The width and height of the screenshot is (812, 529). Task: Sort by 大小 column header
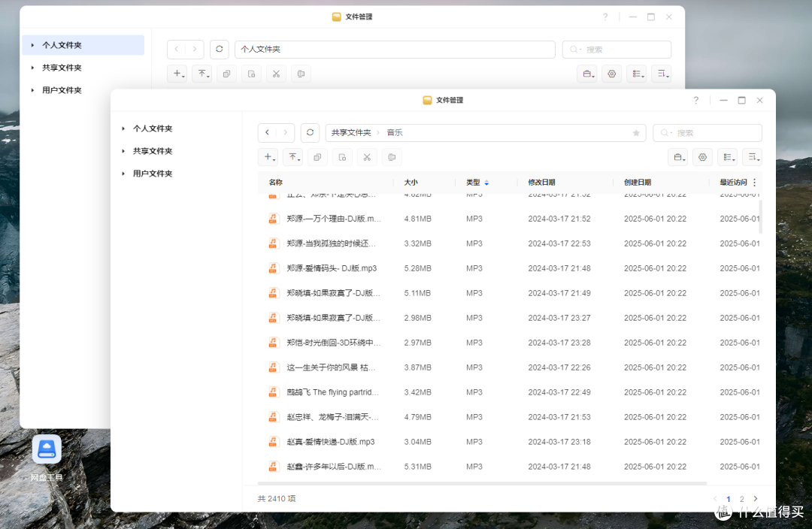[x=411, y=182]
